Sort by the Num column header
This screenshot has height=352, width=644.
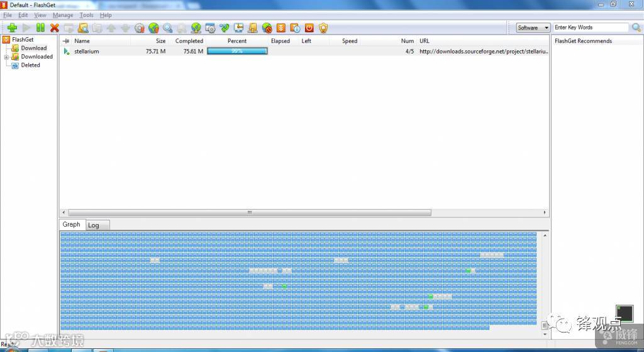pos(388,41)
